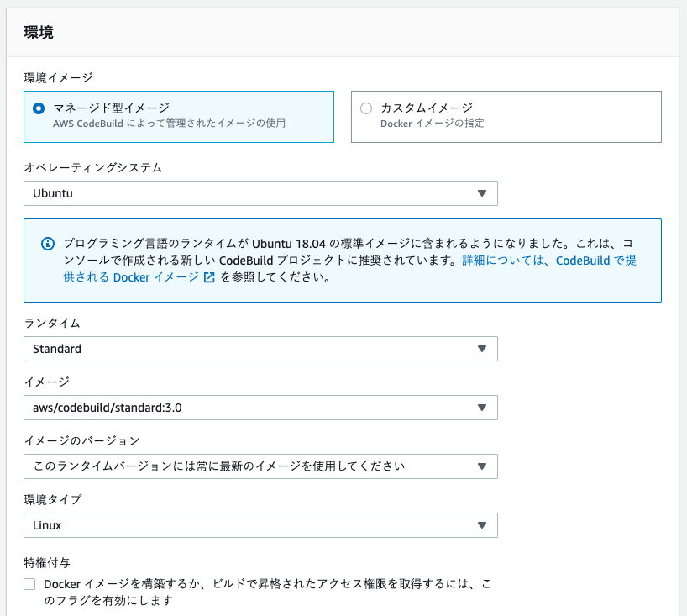Click the arrow icon on the ランタイム selector
The image size is (687, 616).
coord(483,349)
